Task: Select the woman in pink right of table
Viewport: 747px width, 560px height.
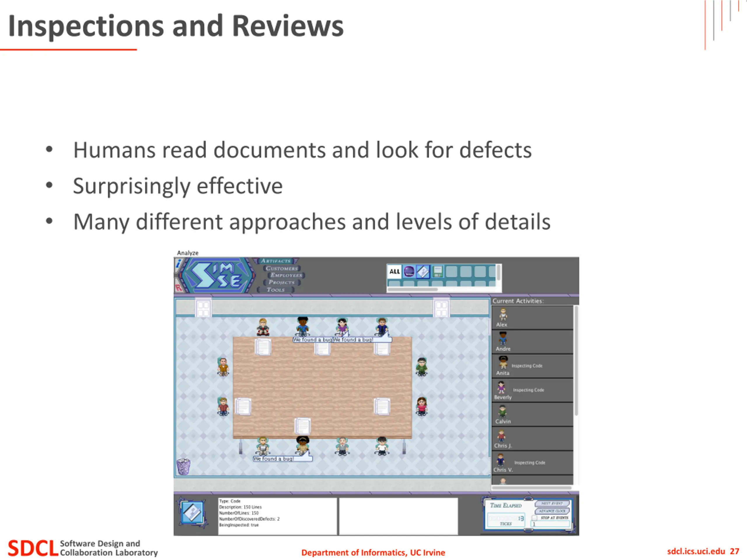Action: [421, 406]
